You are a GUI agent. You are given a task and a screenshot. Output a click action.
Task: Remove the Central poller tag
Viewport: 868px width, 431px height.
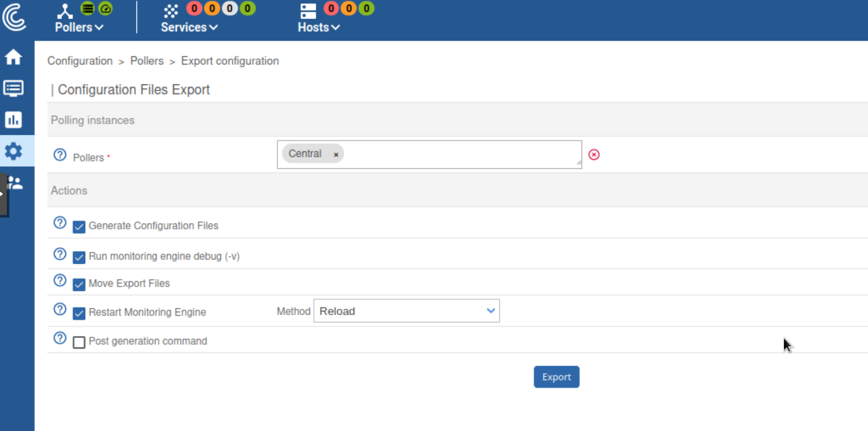pos(336,155)
